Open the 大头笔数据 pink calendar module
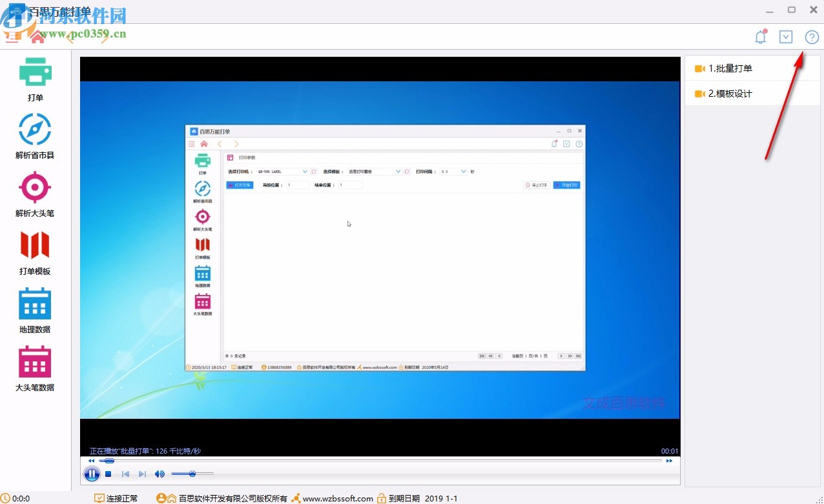824x504 pixels. coord(35,368)
